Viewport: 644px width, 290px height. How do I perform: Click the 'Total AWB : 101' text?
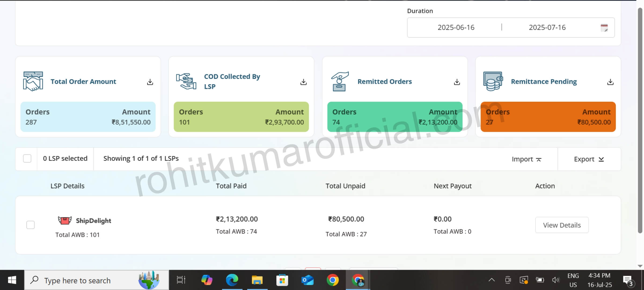click(77, 235)
